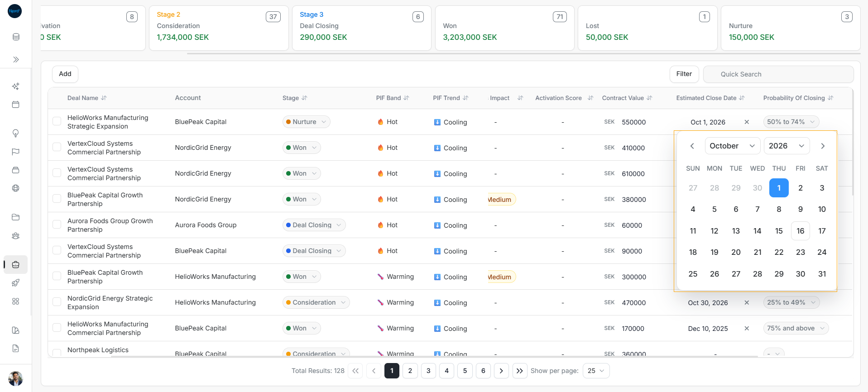Viewport: 868px width, 392px height.
Task: Check the NordicGrid Energy Strategic Expansion row
Action: pyautogui.click(x=57, y=302)
